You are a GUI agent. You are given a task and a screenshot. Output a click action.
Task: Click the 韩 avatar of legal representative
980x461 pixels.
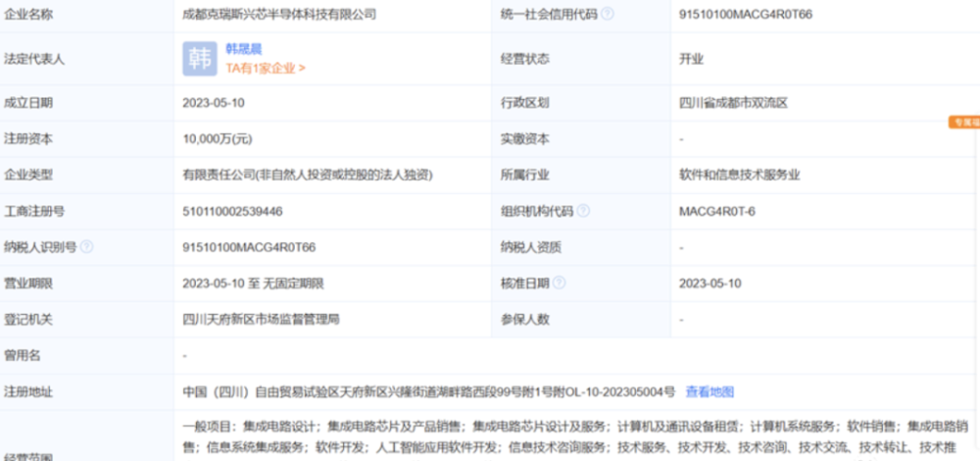coord(200,59)
